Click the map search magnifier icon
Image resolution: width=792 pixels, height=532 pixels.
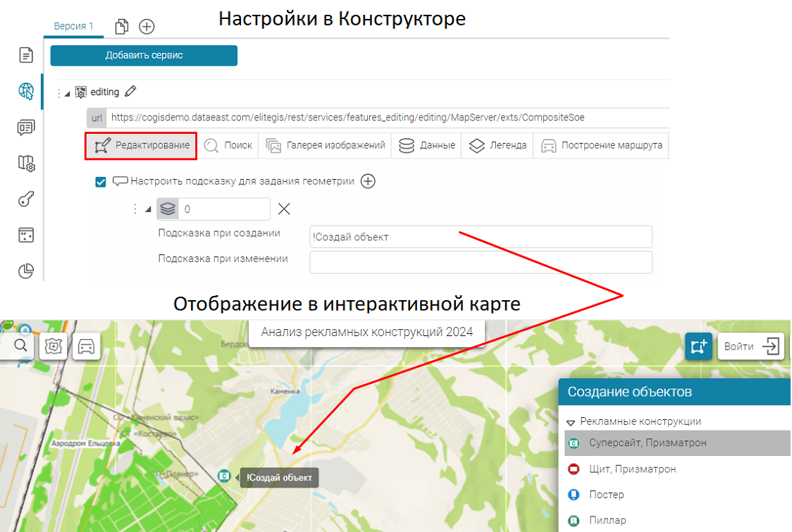(20, 346)
